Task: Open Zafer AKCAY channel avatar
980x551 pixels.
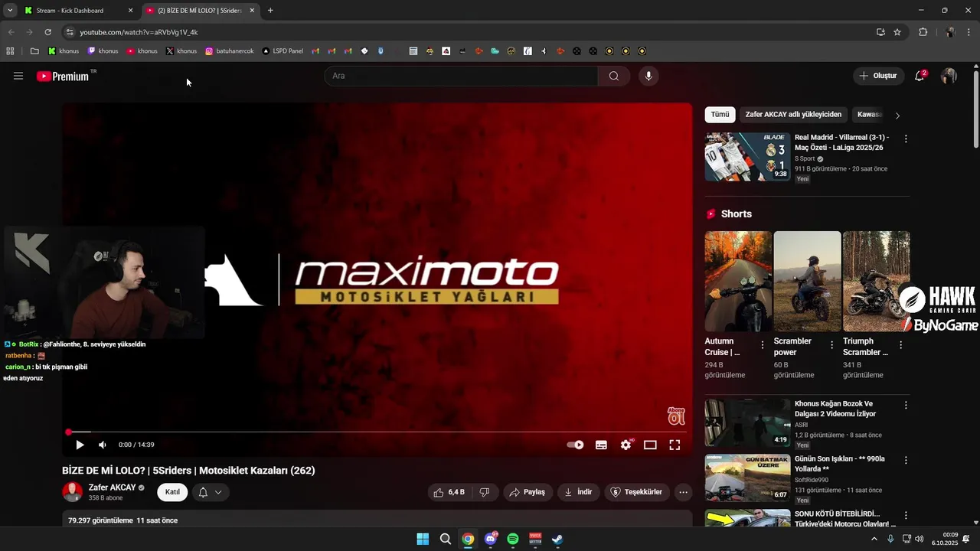Action: 73,492
